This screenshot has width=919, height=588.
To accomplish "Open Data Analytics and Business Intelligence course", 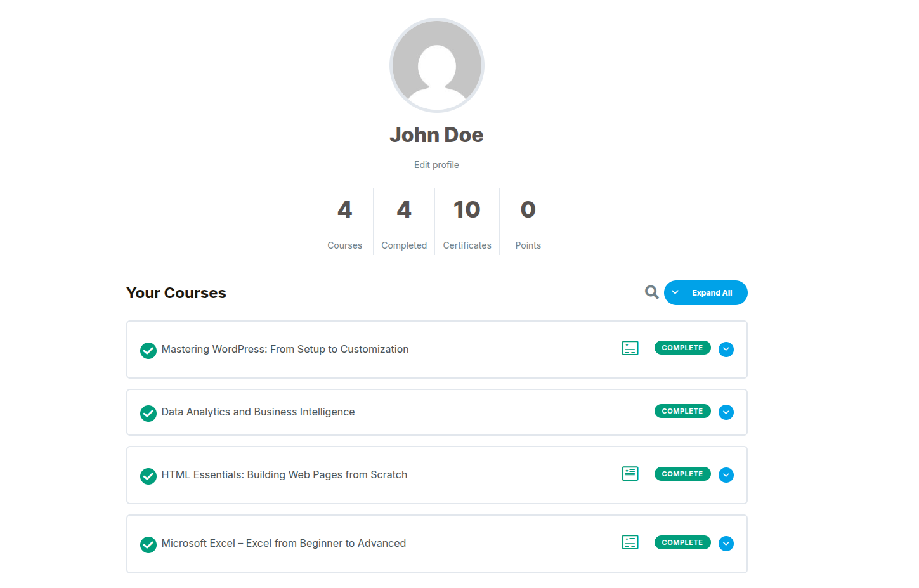I will 258,412.
